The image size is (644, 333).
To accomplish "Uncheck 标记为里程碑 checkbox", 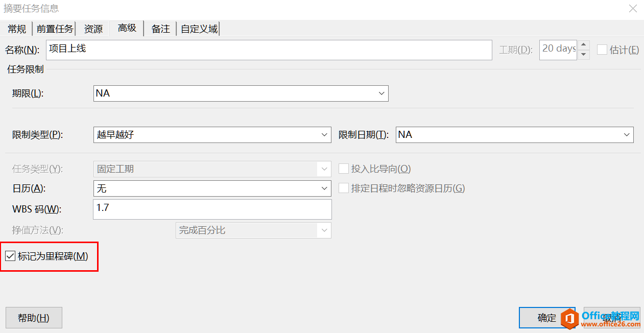I will 10,256.
